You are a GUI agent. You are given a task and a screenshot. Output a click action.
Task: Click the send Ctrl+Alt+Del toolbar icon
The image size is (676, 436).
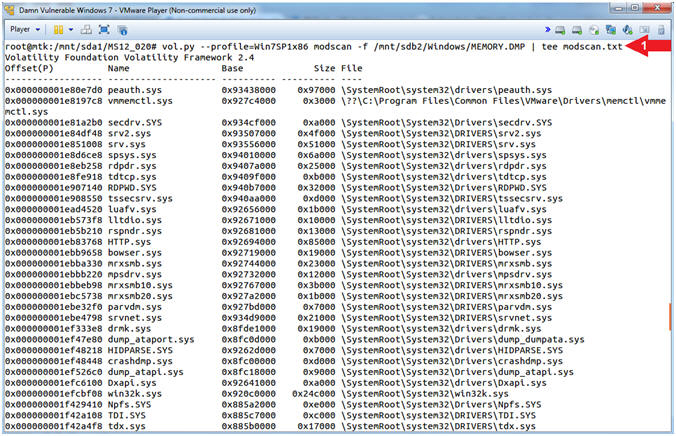pyautogui.click(x=86, y=30)
